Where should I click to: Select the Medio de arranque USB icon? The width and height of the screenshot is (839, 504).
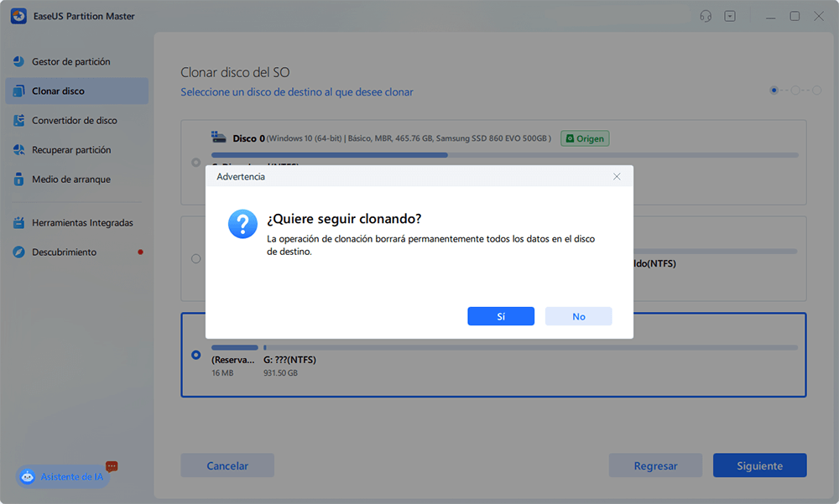click(x=18, y=179)
